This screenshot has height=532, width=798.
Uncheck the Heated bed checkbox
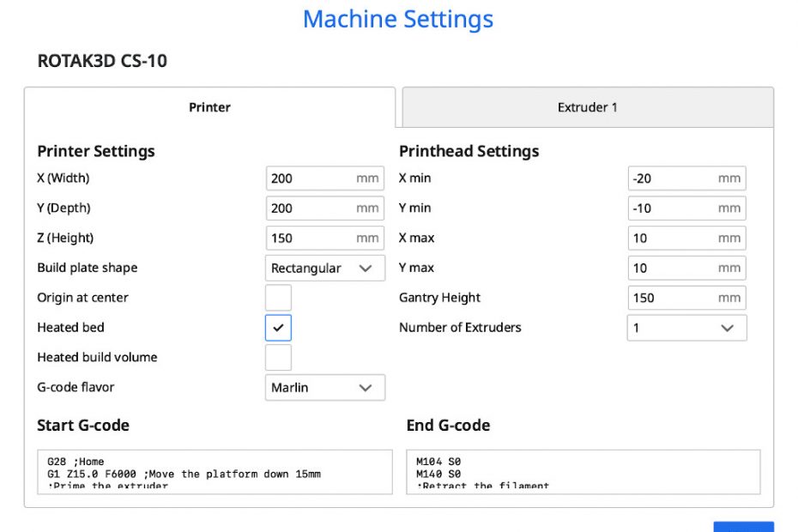point(278,328)
